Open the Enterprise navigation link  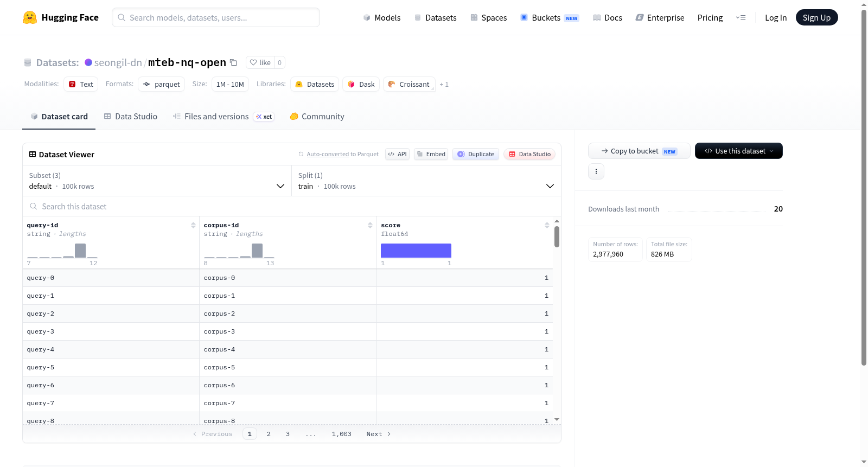click(660, 17)
